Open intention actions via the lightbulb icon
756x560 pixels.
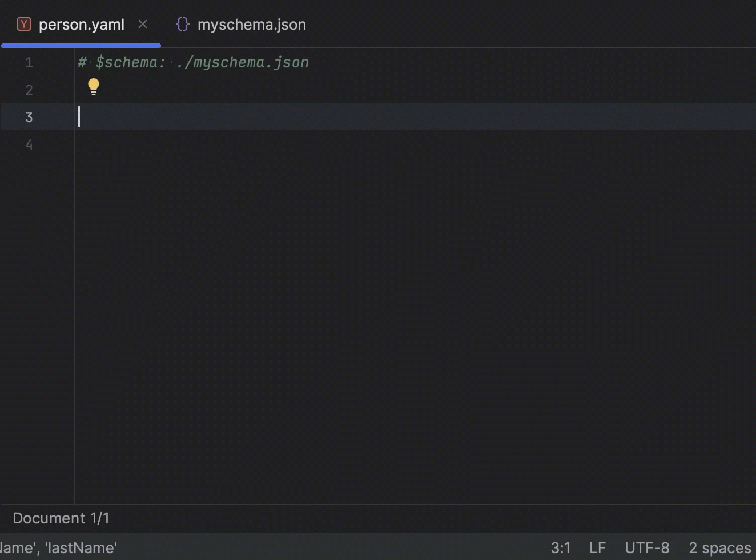[93, 86]
